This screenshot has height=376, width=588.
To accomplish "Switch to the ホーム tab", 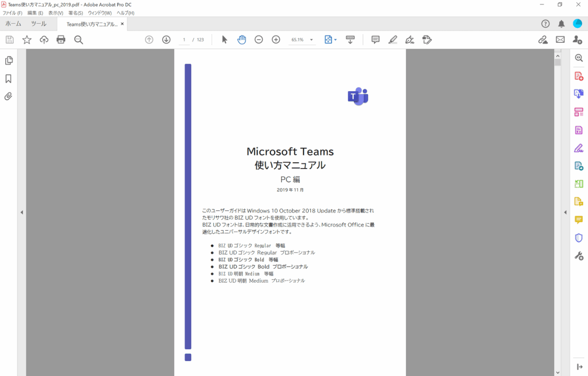I will [13, 24].
